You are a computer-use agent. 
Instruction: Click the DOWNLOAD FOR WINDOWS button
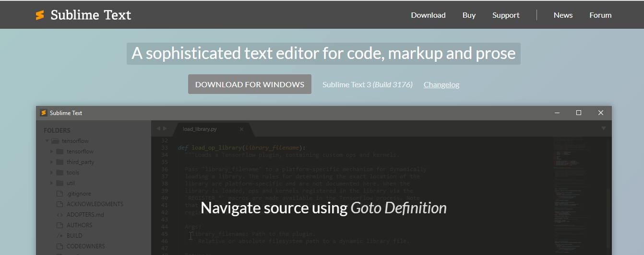click(x=250, y=84)
